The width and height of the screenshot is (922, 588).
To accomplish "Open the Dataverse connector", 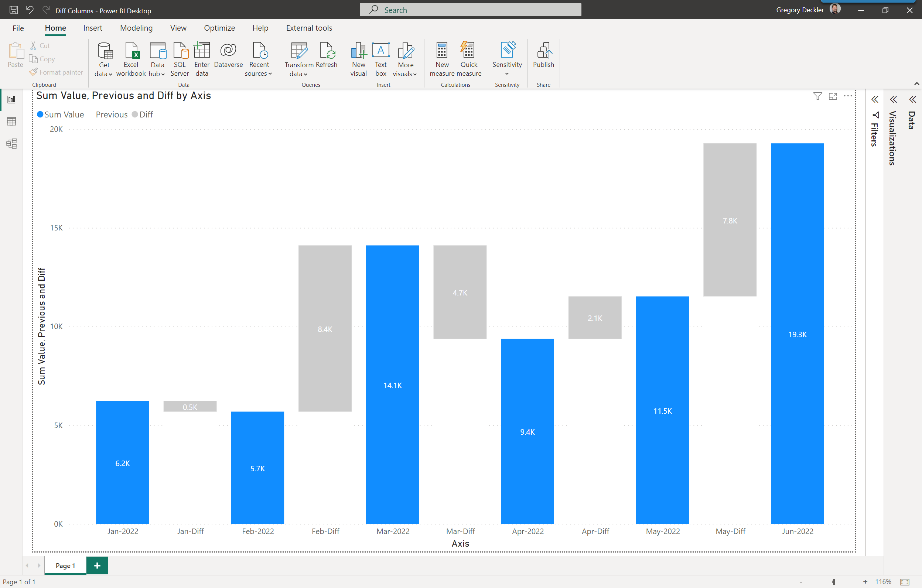I will coord(228,55).
